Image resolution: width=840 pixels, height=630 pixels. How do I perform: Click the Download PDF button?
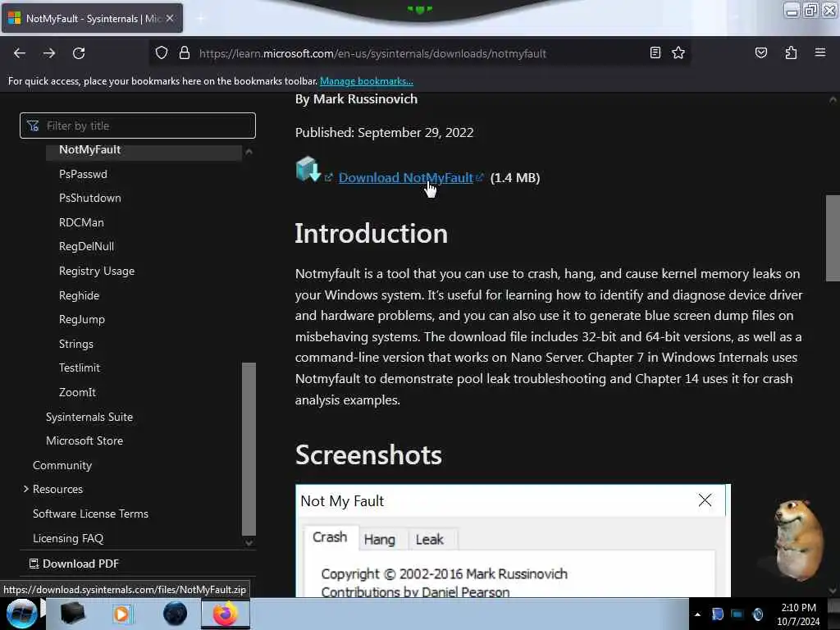(x=74, y=564)
